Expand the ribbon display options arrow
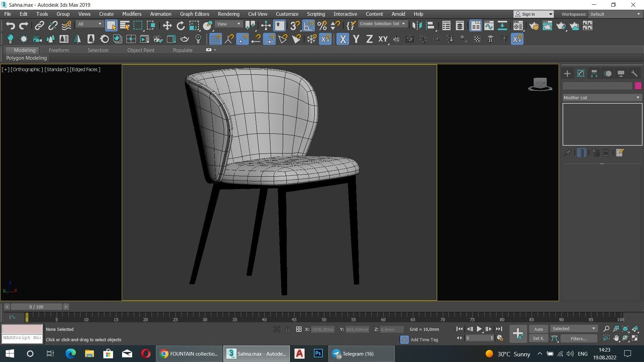Screen dimensions: 644x362 pyautogui.click(x=215, y=50)
